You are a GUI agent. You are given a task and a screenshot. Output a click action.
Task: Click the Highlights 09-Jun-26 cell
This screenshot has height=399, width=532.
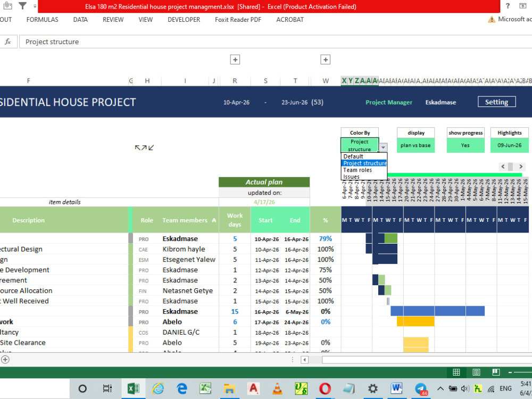509,145
